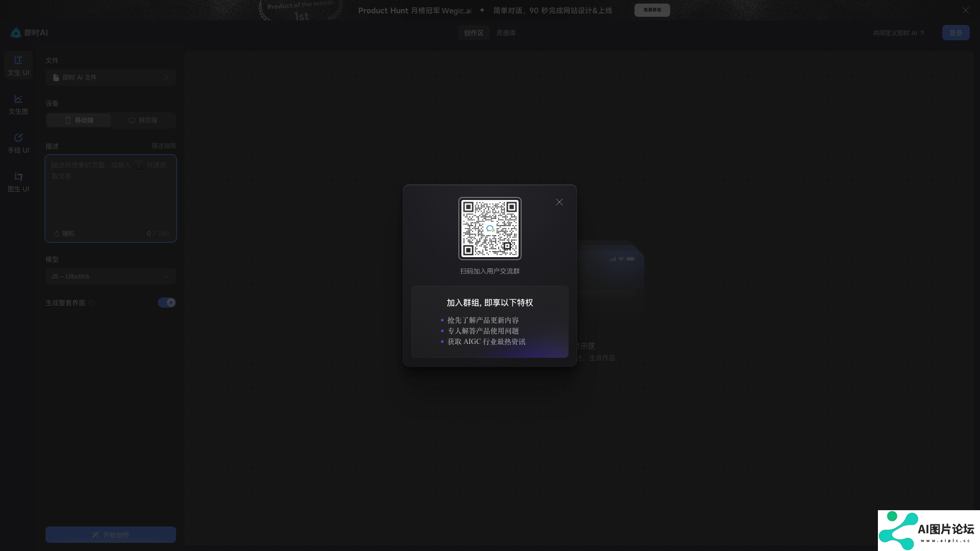Toggle the 生成整套界面 switch
Viewport: 980px width, 551px height.
[166, 303]
